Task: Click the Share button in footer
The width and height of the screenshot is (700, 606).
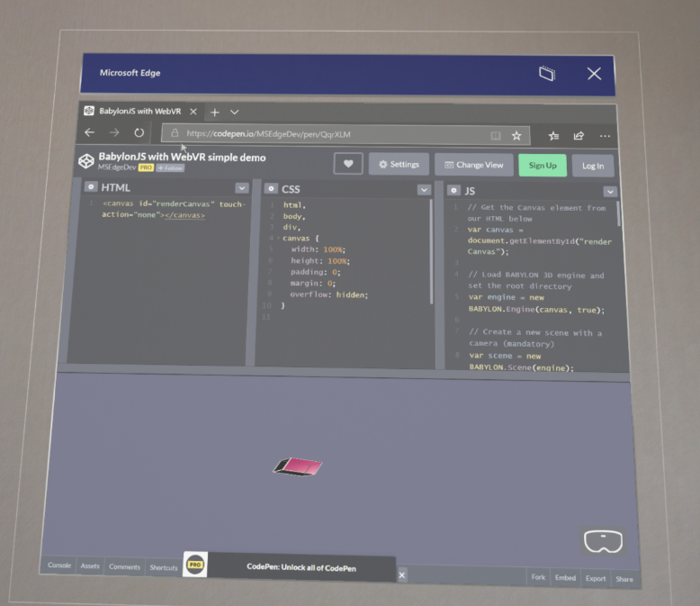Action: pyautogui.click(x=624, y=579)
